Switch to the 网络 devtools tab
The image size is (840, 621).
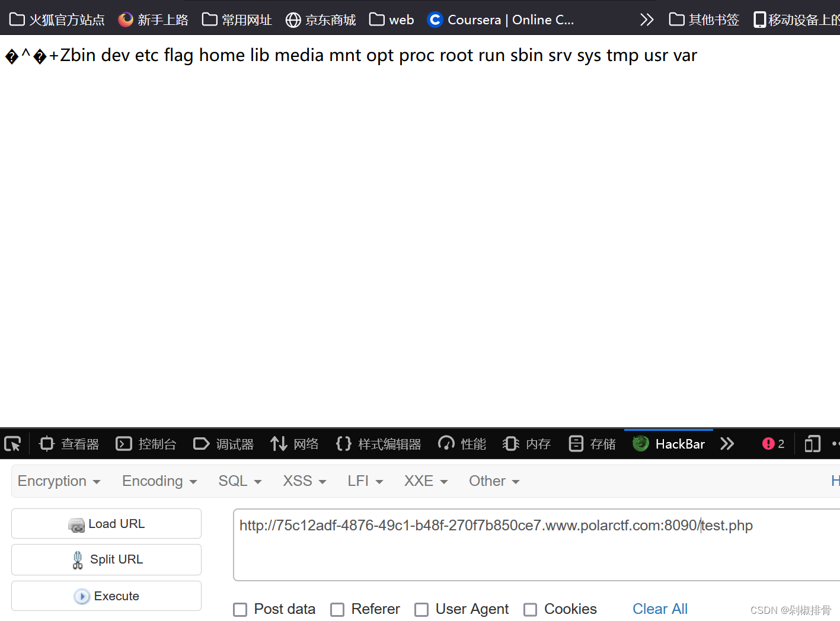coord(295,443)
